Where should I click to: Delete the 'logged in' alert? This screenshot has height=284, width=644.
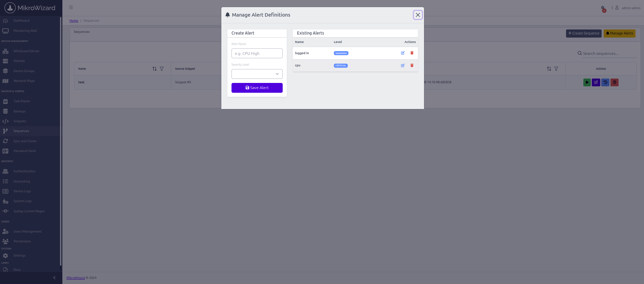(412, 53)
